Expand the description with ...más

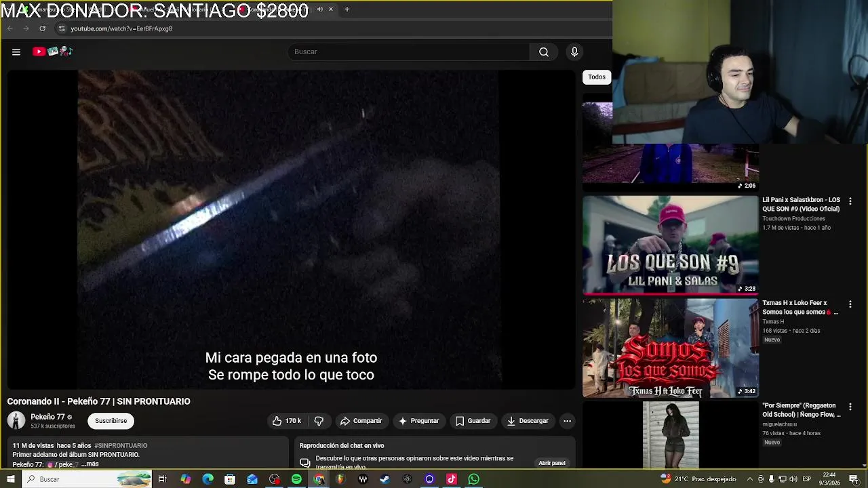(90, 464)
